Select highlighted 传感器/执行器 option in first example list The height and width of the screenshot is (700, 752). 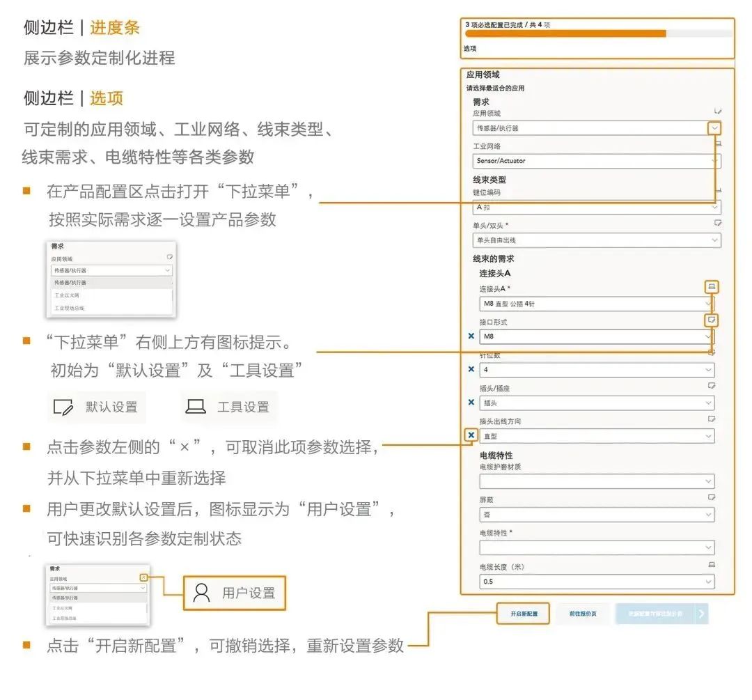(111, 283)
